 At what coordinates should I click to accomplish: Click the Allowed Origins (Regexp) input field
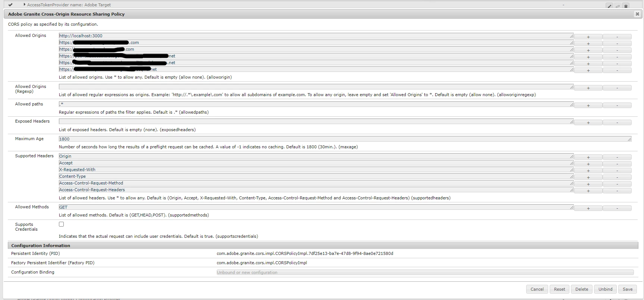(316, 87)
